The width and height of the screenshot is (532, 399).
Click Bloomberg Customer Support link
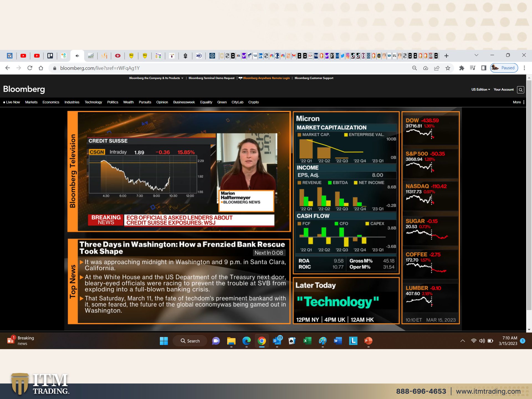[314, 78]
